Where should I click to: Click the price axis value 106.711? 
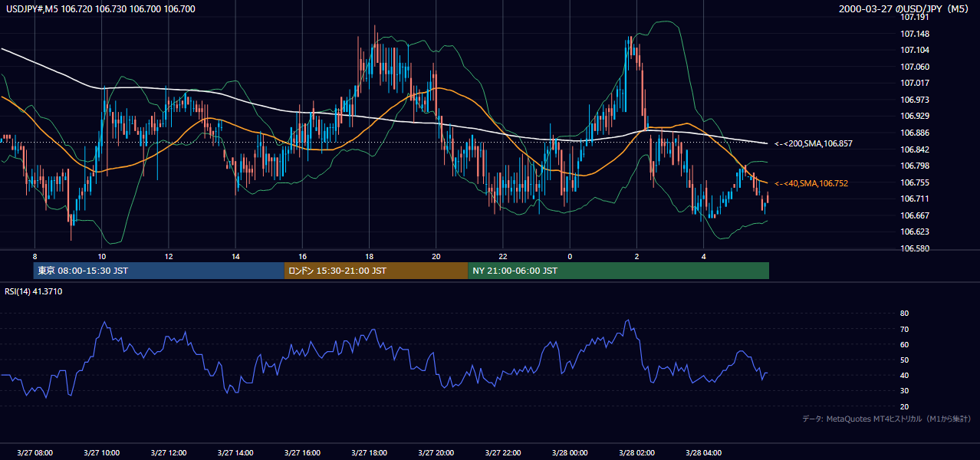pyautogui.click(x=916, y=199)
